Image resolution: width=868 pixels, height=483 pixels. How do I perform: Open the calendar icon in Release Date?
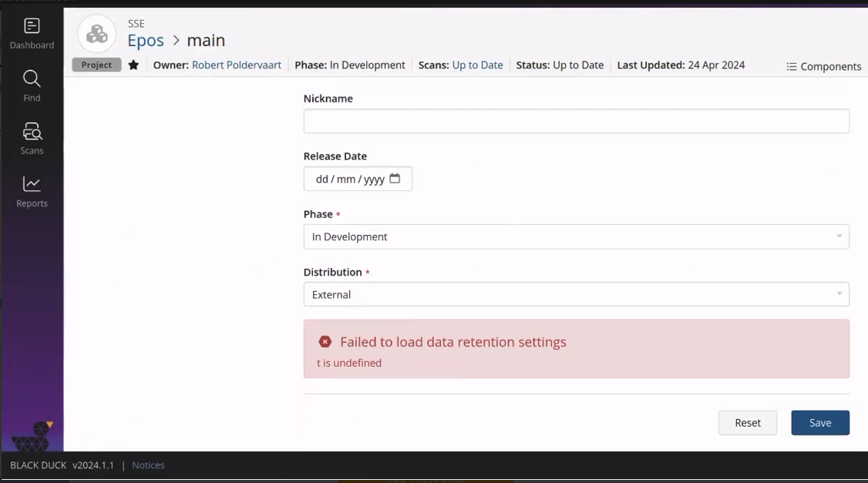pyautogui.click(x=395, y=178)
